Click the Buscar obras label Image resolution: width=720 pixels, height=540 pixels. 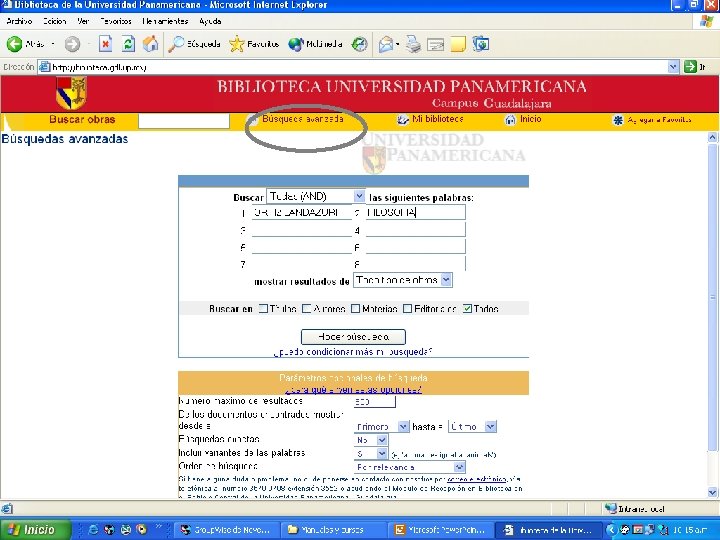(82, 119)
